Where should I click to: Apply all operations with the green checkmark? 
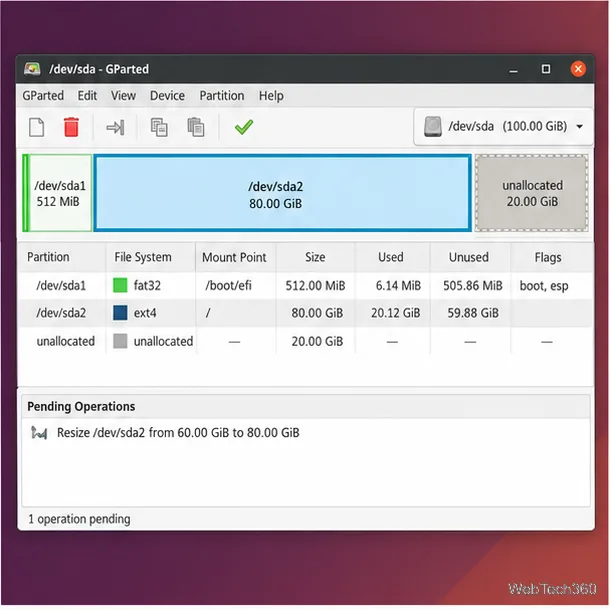point(244,127)
